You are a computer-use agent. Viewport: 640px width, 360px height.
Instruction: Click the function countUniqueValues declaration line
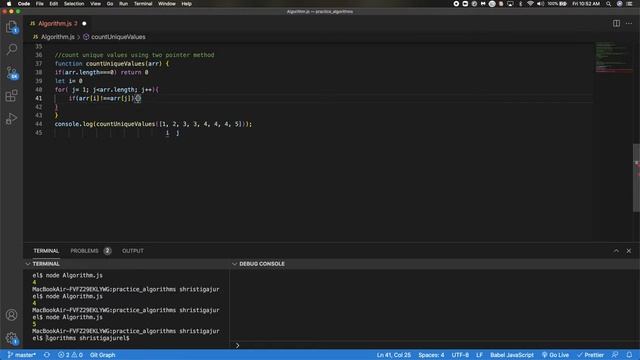(111, 64)
